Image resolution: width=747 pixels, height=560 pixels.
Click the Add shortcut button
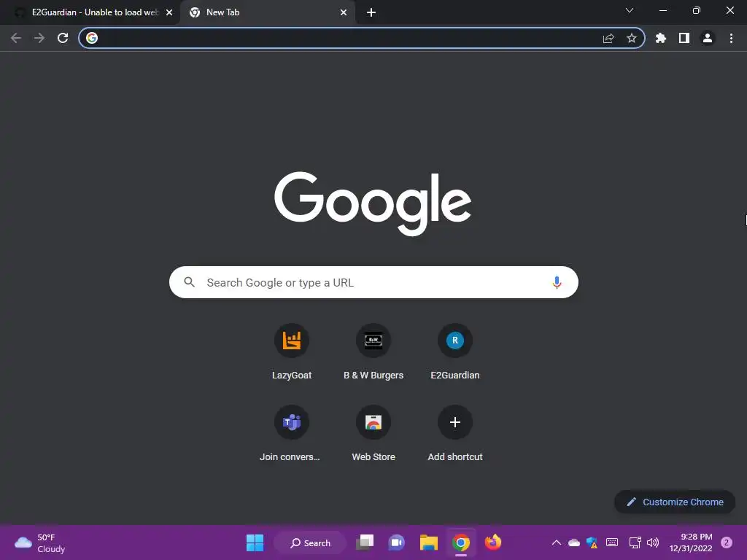(455, 434)
